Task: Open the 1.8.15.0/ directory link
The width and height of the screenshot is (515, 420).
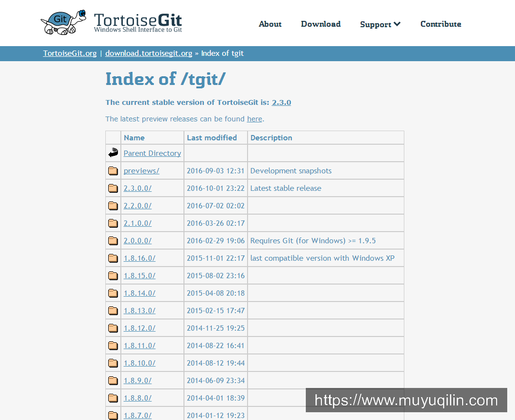Action: pos(139,276)
